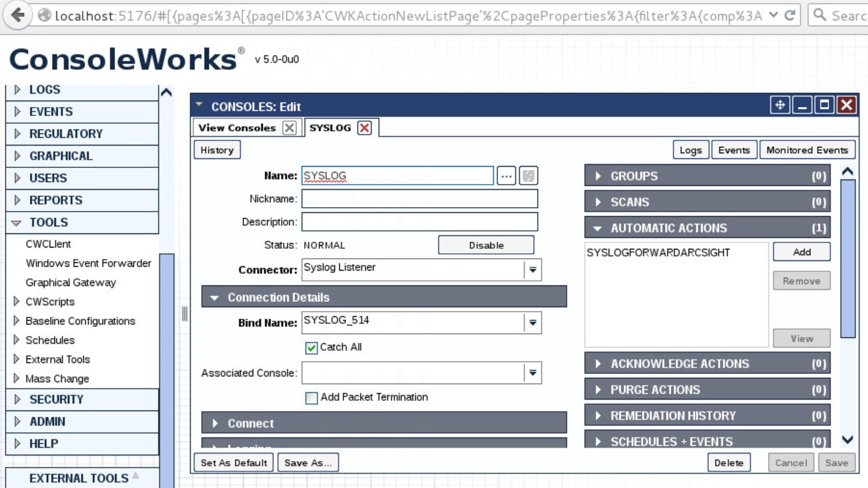Open the Connector dropdown

532,270
